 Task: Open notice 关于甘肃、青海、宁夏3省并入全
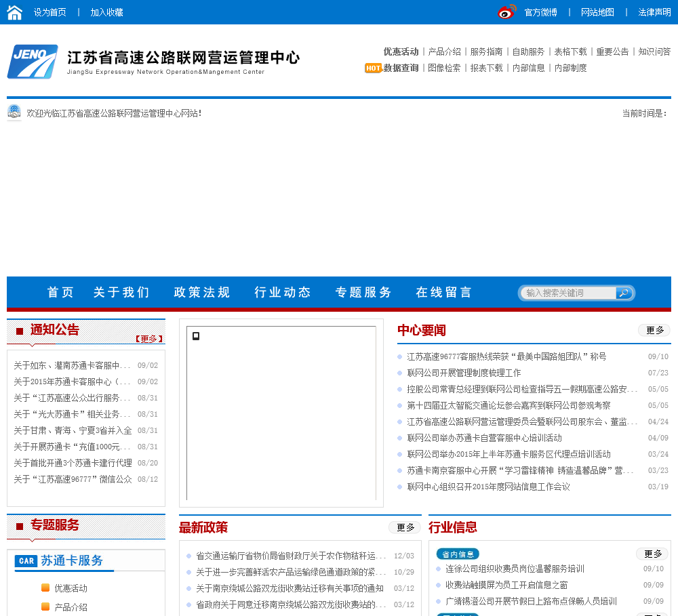[73, 430]
